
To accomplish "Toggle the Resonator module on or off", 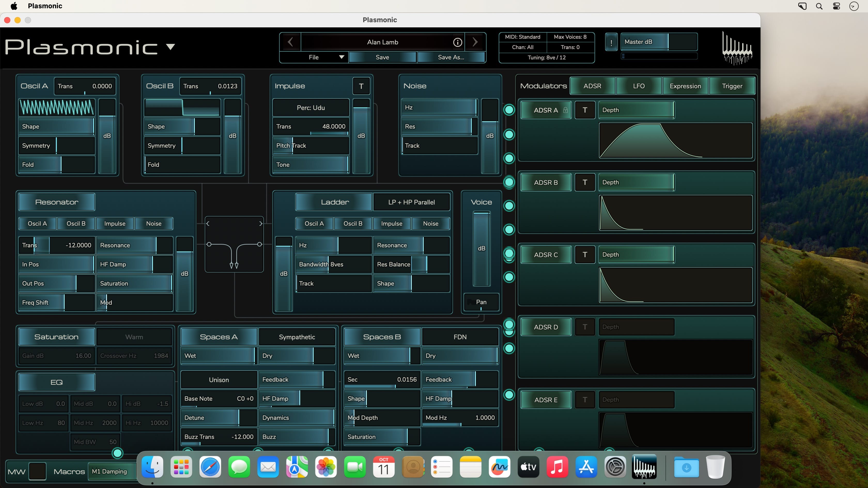I will pyautogui.click(x=57, y=202).
